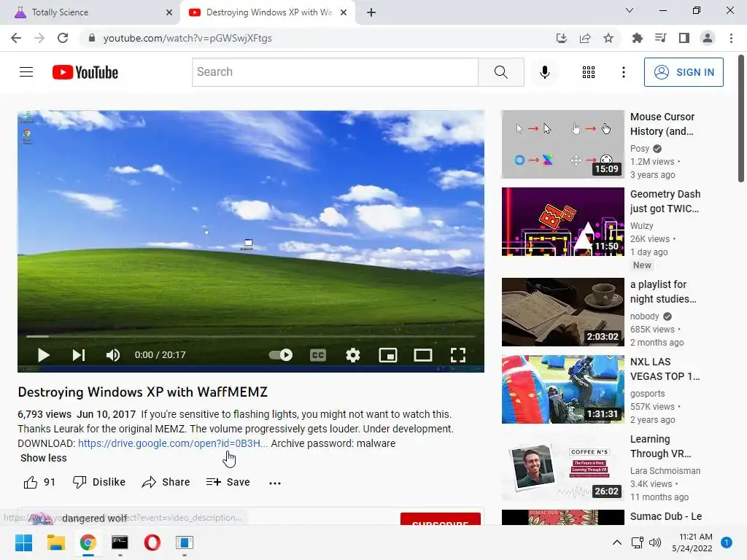Seek on the video progress bar
The width and height of the screenshot is (747, 560).
(251, 336)
